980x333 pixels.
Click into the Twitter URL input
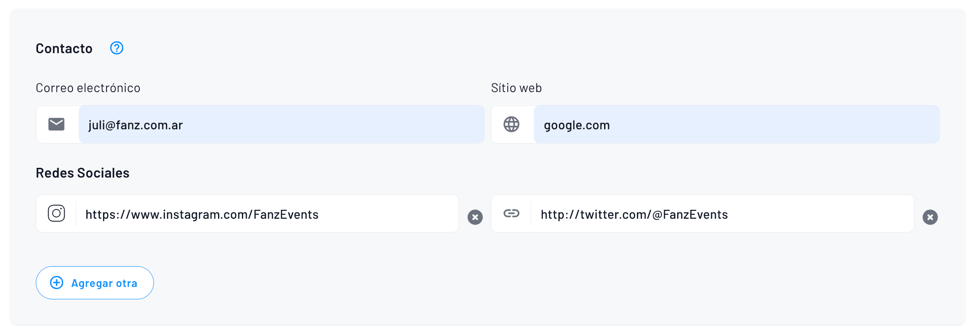[x=818, y=214]
